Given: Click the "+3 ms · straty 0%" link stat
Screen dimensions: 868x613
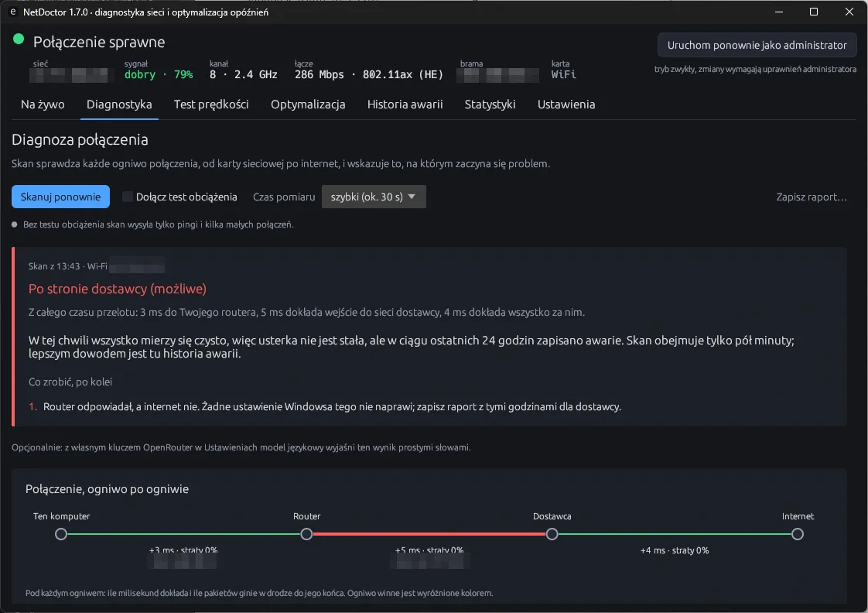Looking at the screenshot, I should (x=183, y=550).
